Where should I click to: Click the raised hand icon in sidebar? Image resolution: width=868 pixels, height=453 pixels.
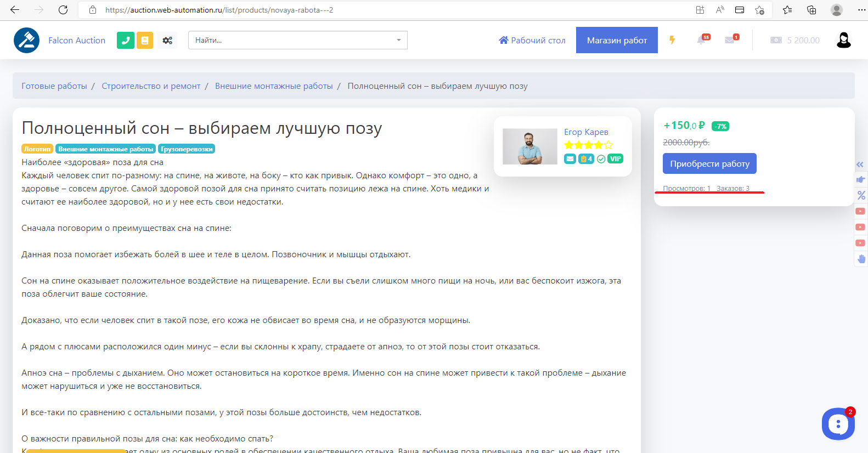861,259
